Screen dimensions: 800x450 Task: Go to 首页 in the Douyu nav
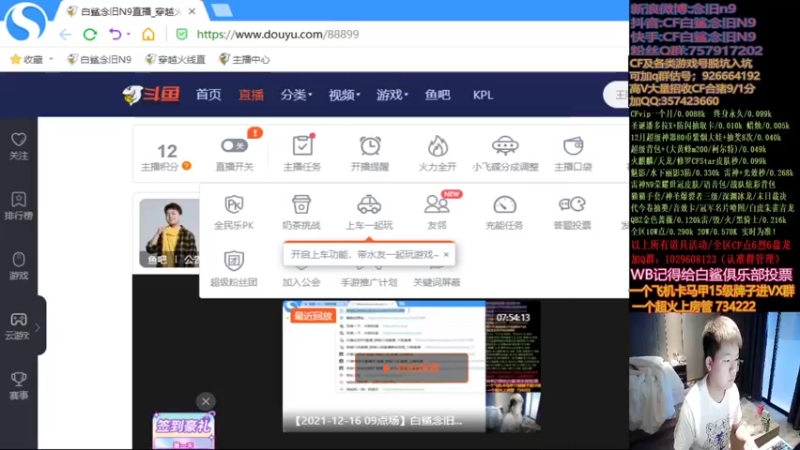click(x=209, y=95)
